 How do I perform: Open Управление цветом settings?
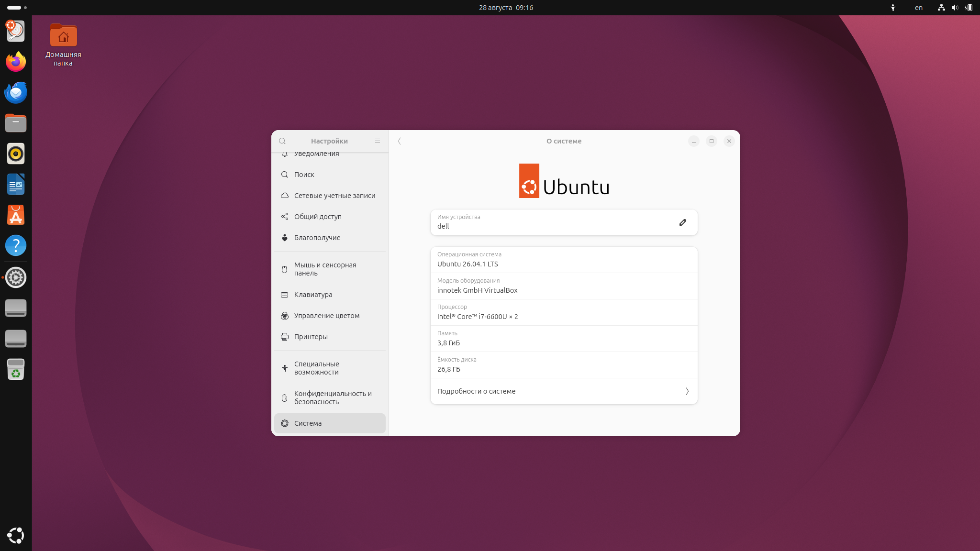tap(330, 316)
